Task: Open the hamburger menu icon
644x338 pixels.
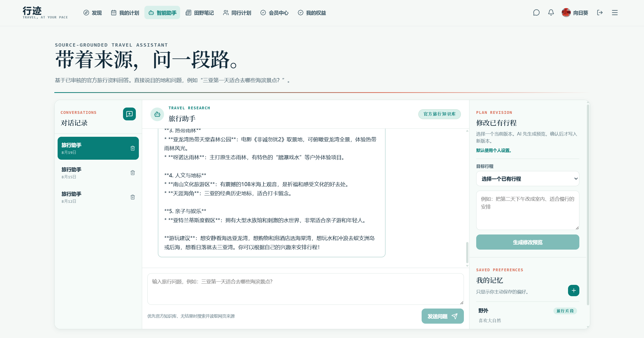Action: click(x=615, y=13)
